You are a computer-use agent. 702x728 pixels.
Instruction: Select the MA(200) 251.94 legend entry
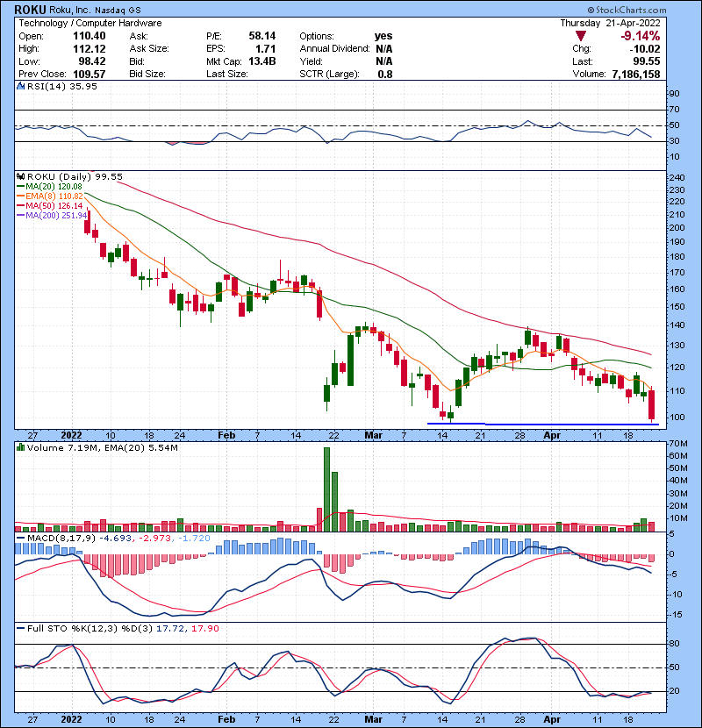[x=52, y=216]
